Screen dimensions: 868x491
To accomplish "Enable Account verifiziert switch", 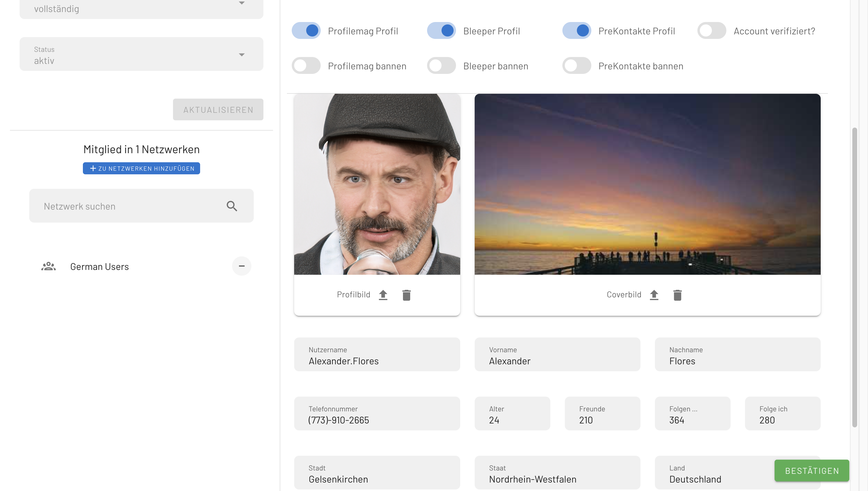I will click(712, 31).
